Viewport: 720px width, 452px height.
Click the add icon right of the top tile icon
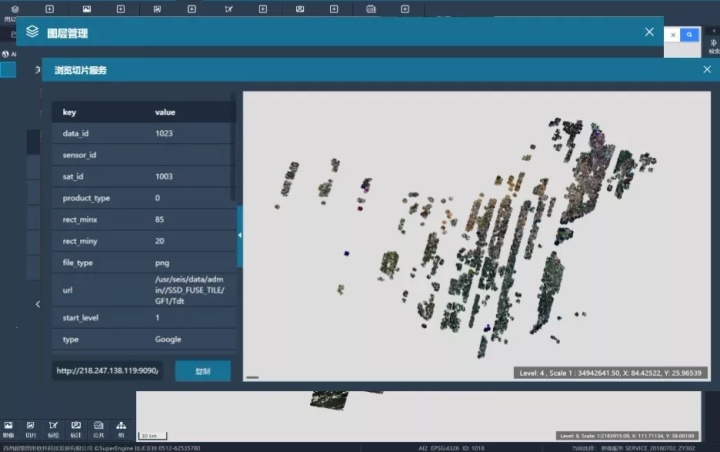coord(192,9)
